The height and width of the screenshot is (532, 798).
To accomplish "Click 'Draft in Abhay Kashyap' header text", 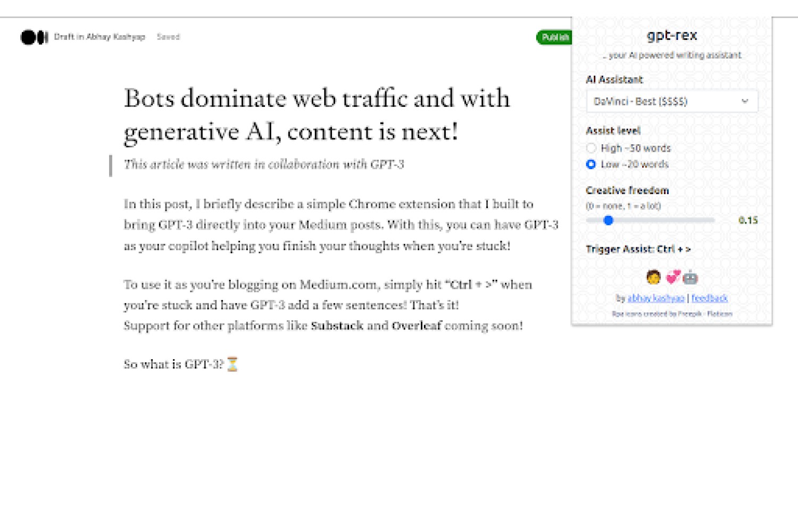I will click(99, 37).
